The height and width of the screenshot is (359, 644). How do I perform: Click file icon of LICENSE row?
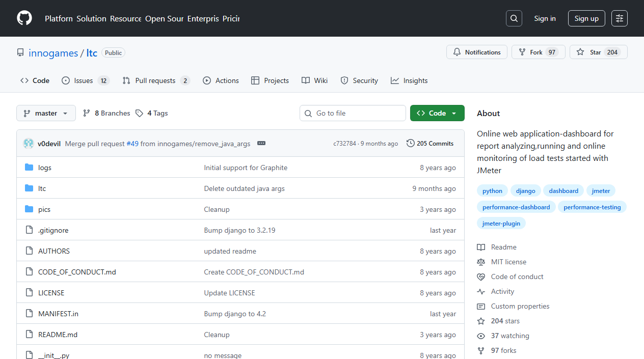click(x=29, y=293)
